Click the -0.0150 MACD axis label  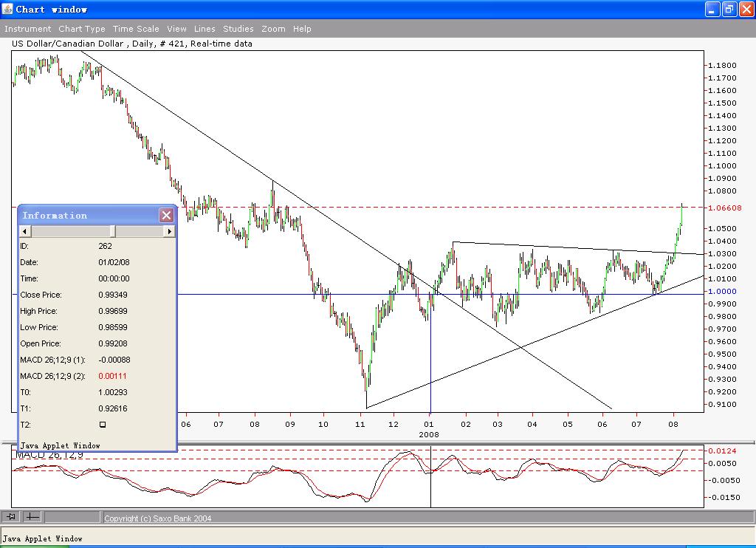[724, 497]
